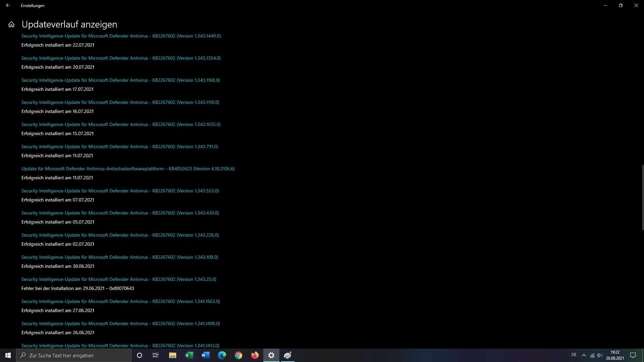Open the clock showing 19:22
This screenshot has height=362, width=644.
click(x=615, y=355)
